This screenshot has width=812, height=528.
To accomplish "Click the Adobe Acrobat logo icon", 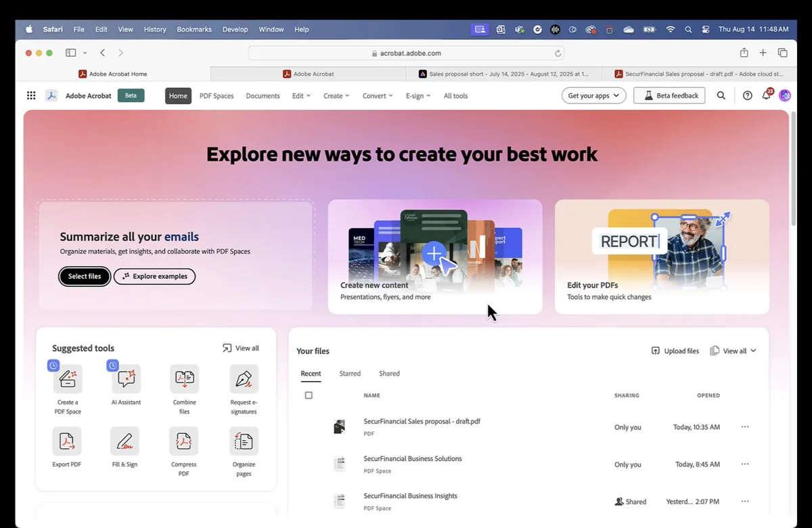I will (51, 95).
